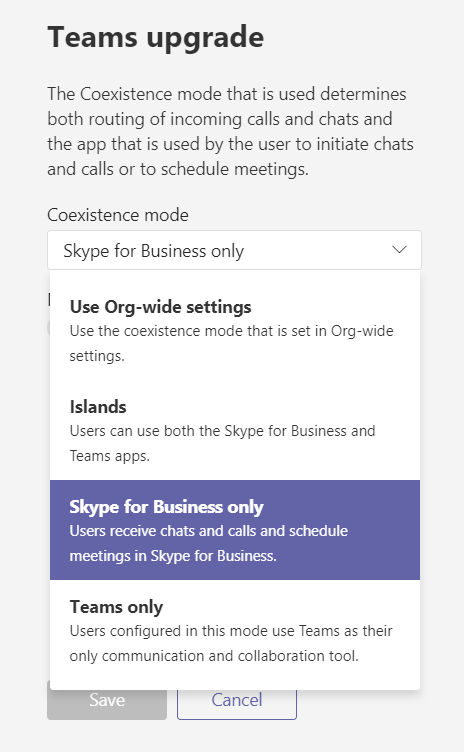Click 'only communication and collaboration tool.' line

point(214,656)
